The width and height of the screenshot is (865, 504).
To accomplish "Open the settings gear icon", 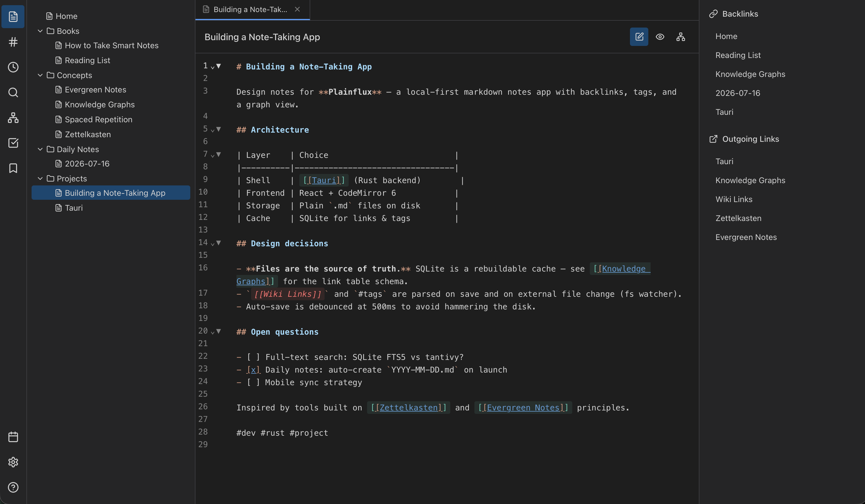I will click(13, 462).
